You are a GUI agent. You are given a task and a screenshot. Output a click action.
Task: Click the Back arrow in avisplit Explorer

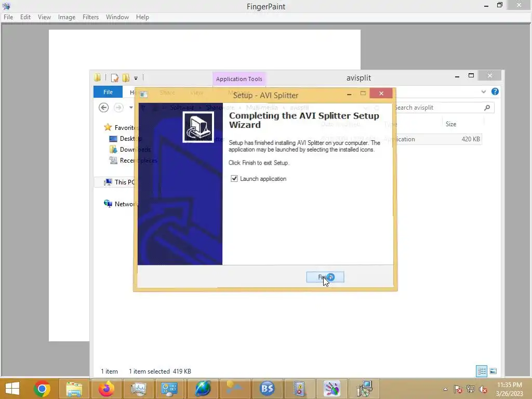pyautogui.click(x=104, y=108)
